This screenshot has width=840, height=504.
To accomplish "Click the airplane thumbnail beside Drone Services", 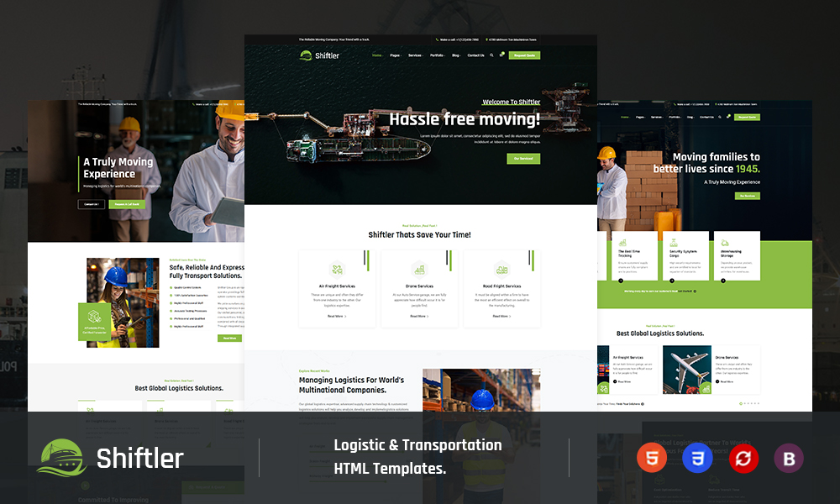I will coord(686,370).
